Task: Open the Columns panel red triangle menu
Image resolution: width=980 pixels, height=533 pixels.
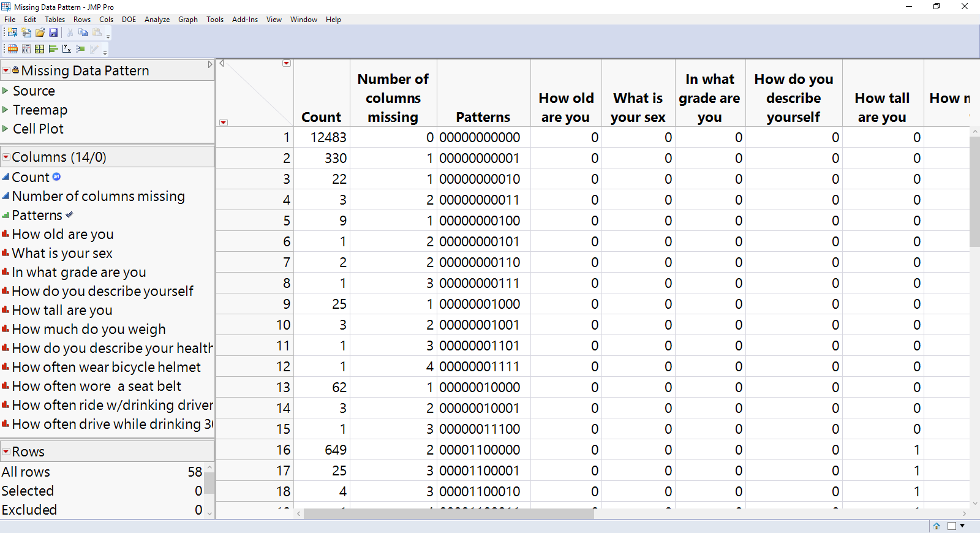Action: click(x=6, y=157)
